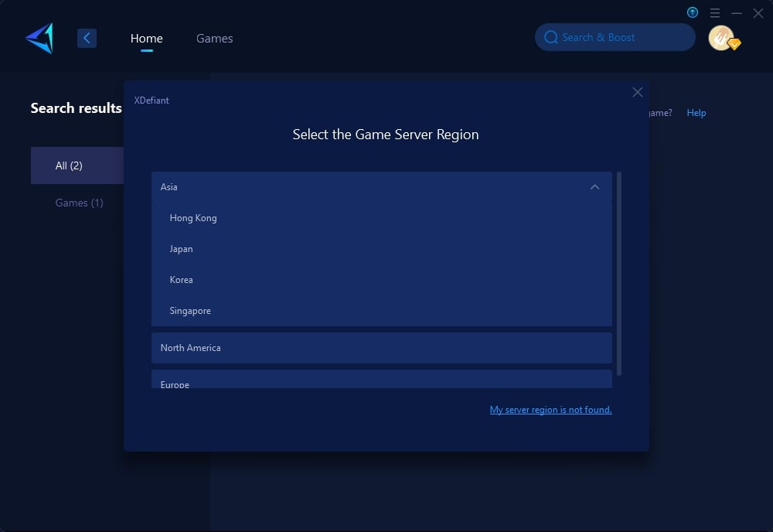Open the user avatar profile

pyautogui.click(x=722, y=38)
